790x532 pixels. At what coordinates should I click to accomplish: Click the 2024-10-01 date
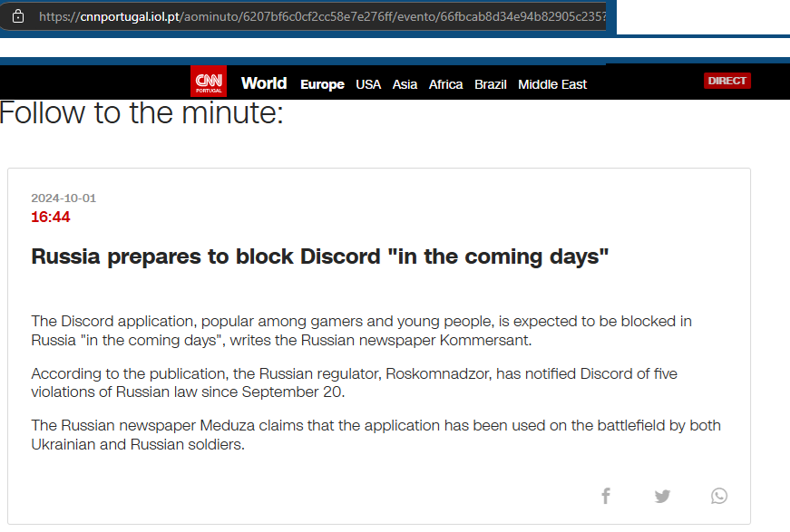tap(63, 198)
